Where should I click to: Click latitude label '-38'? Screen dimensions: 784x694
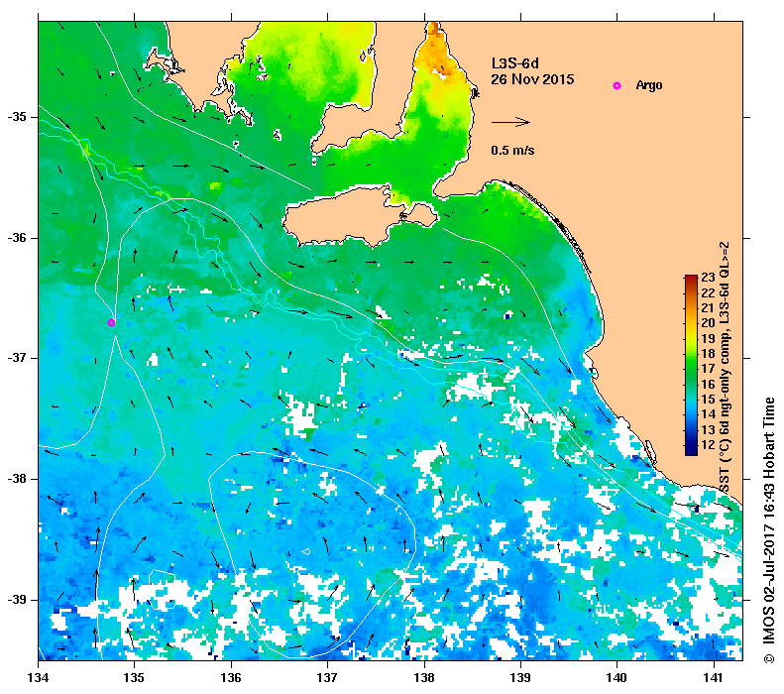(17, 479)
